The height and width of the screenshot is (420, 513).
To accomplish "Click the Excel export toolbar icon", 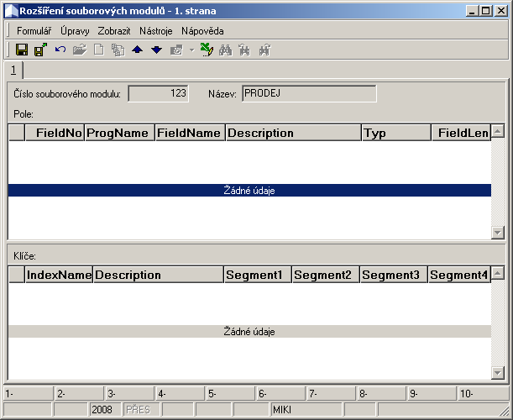I will tap(207, 50).
